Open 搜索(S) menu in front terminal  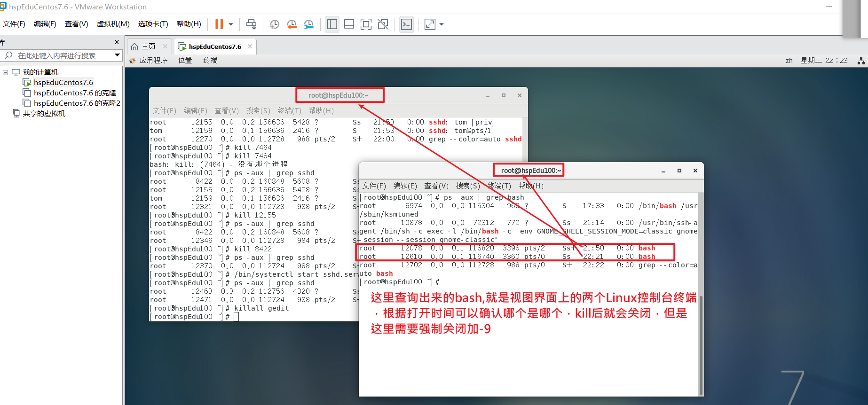[468, 186]
